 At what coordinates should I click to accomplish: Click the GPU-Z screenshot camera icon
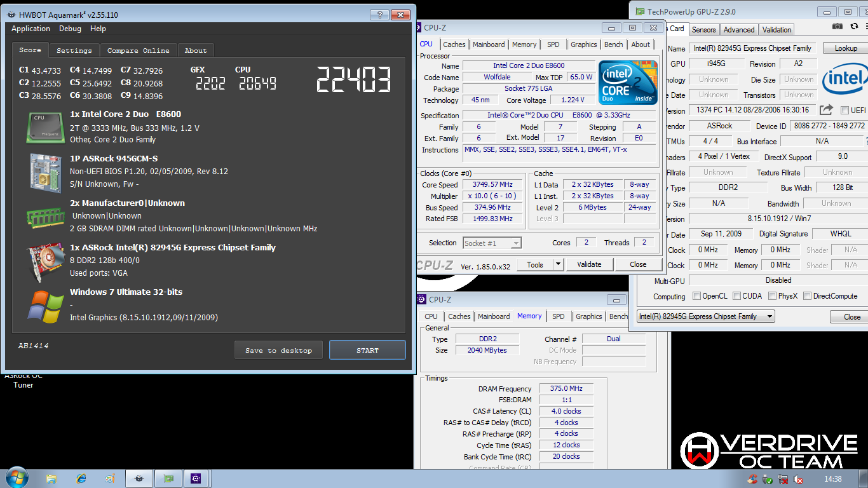(837, 26)
